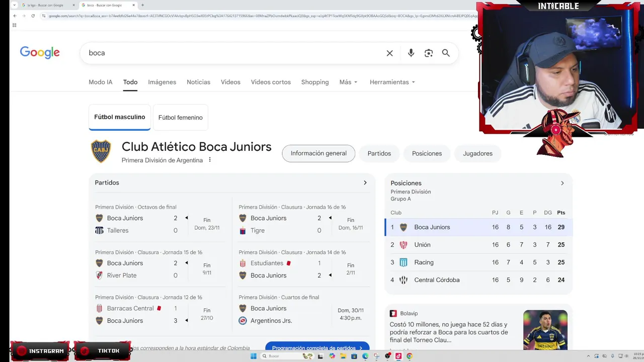644x362 pixels.
Task: Click the overlay INSTAGRAM badge
Action: click(x=40, y=350)
